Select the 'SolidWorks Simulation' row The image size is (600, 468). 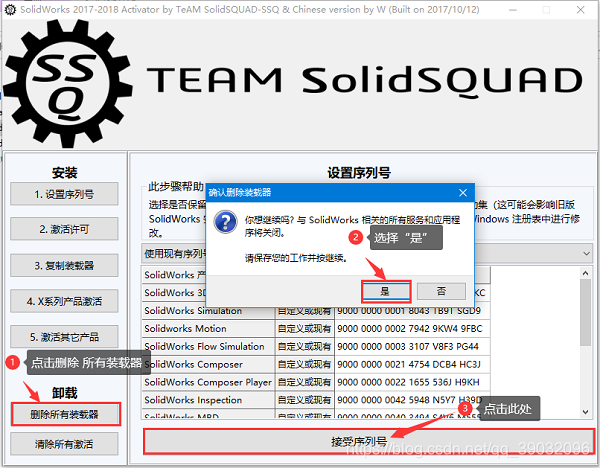(x=316, y=311)
